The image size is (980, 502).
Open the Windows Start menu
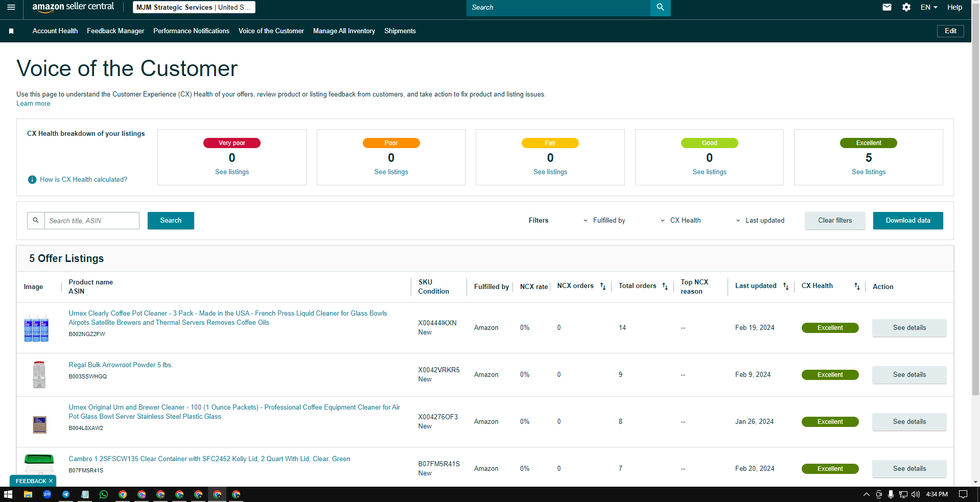click(8, 494)
